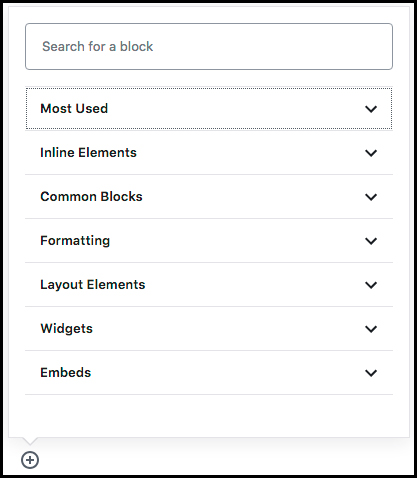Click the chevron beside Common Blocks
The image size is (417, 478).
point(371,197)
